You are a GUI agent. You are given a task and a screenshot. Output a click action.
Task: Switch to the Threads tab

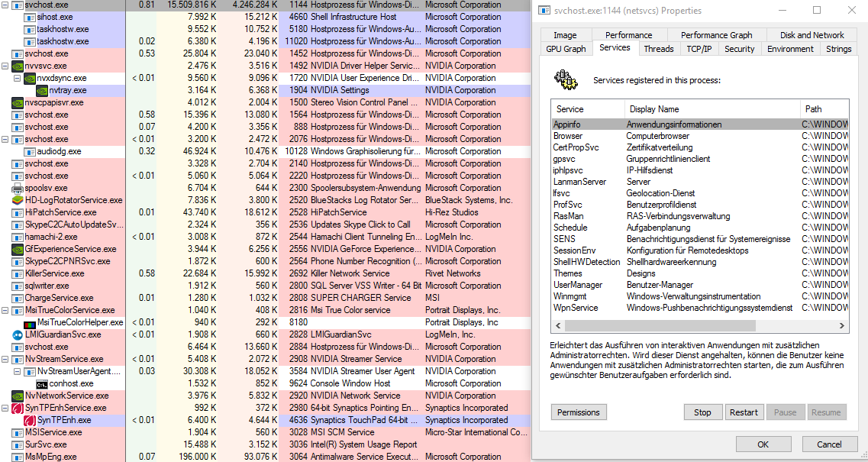tap(659, 49)
